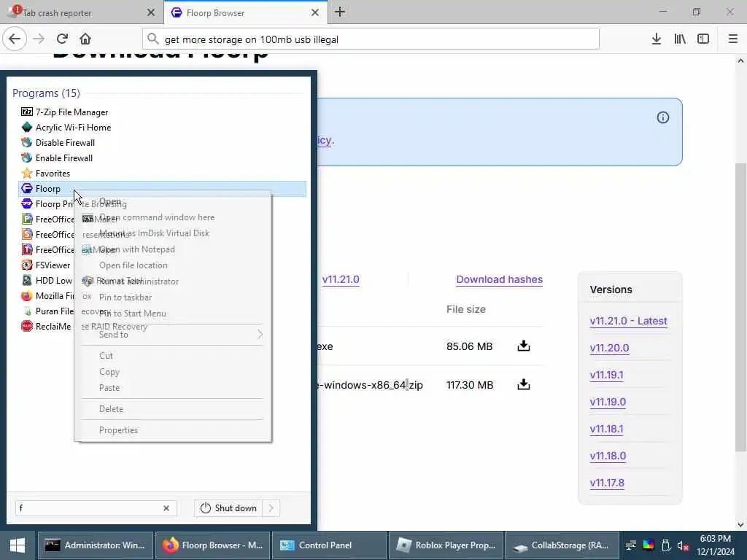Open the Downloads panel icon

[x=656, y=39]
